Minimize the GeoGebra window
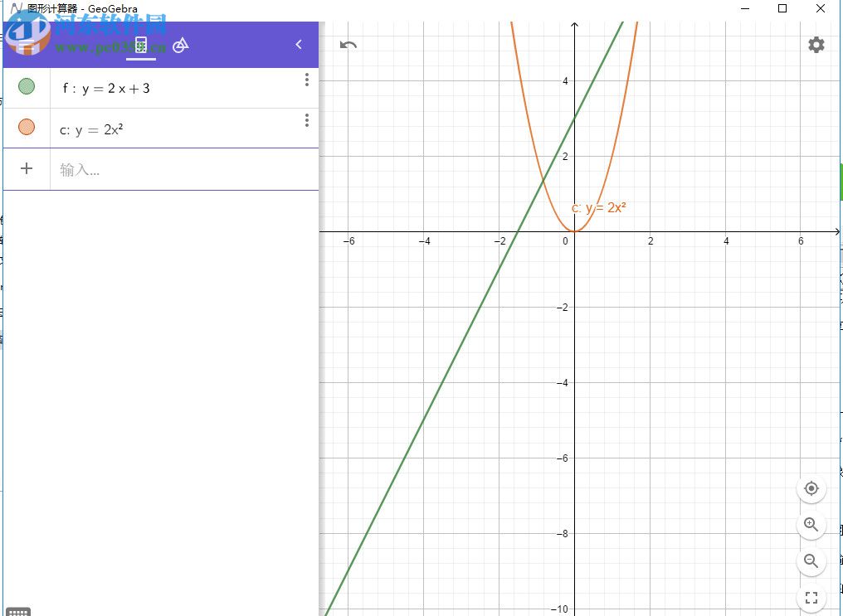The height and width of the screenshot is (616, 843). coord(745,8)
